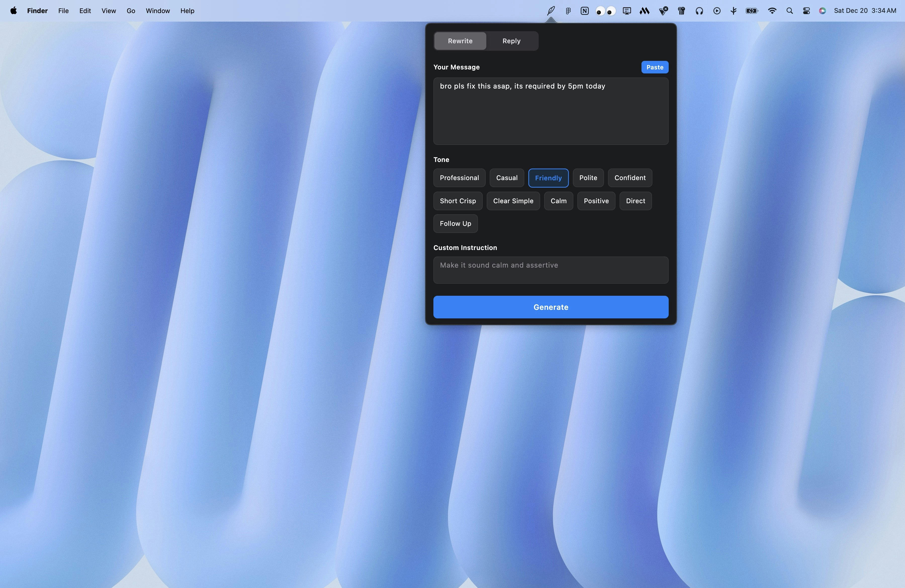Click the Custom Instruction text field
The width and height of the screenshot is (905, 588).
[x=551, y=270]
